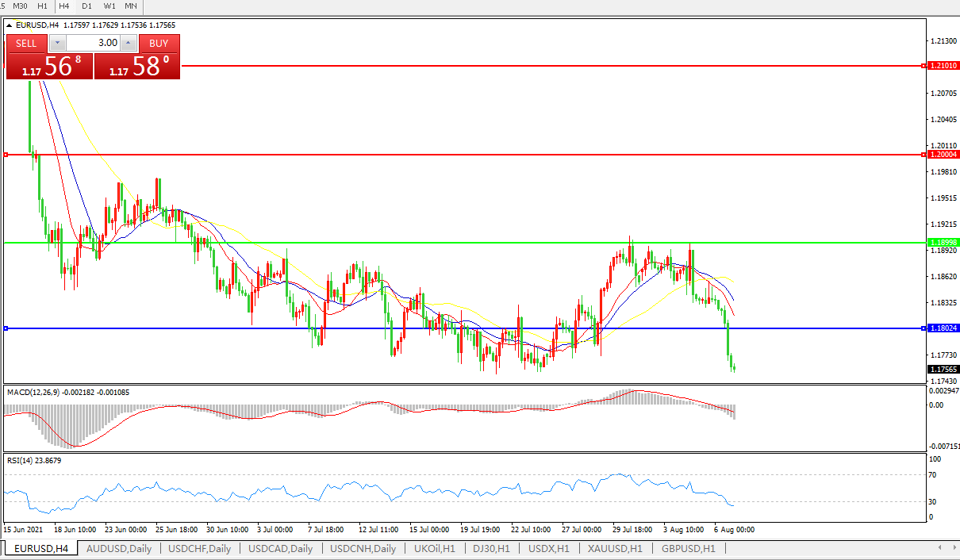Switch to H1 timeframe

(42, 6)
